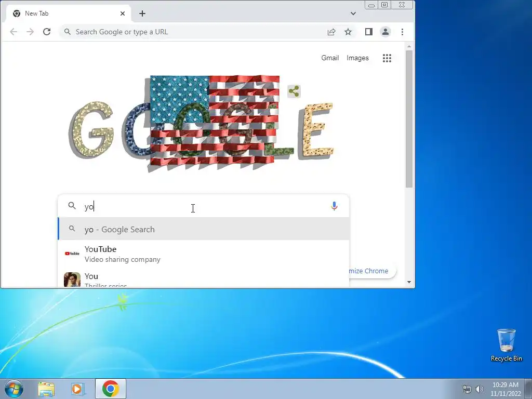Open the Chrome side panel icon
532x399 pixels.
tap(369, 32)
